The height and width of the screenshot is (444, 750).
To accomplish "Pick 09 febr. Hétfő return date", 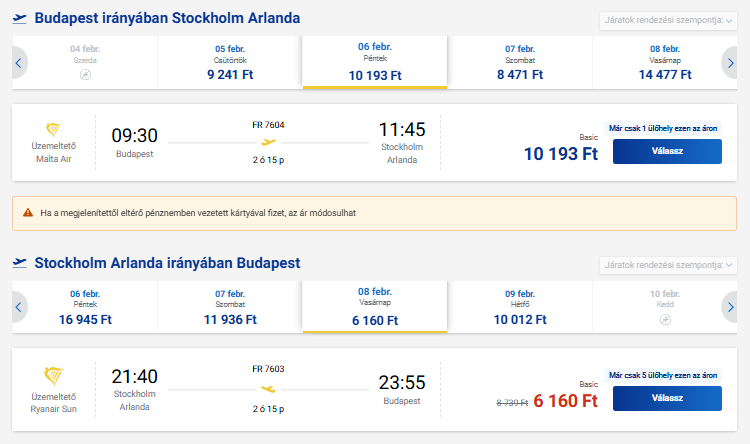I will 520,307.
